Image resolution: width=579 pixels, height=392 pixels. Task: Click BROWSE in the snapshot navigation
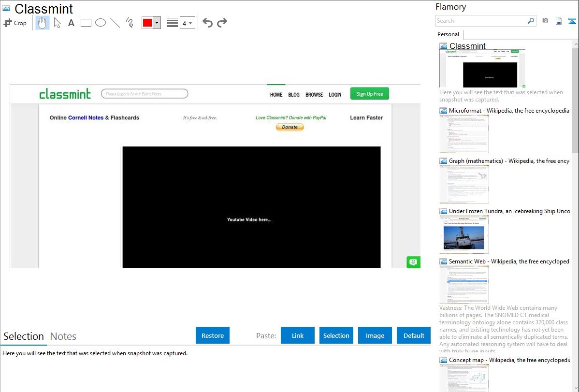coord(314,95)
